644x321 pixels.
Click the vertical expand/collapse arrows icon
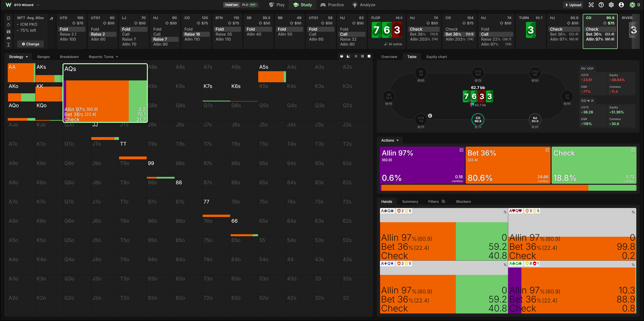pos(9,45)
